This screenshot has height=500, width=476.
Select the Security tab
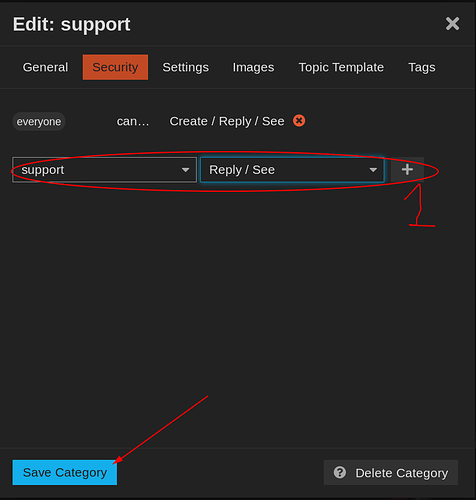(x=115, y=67)
